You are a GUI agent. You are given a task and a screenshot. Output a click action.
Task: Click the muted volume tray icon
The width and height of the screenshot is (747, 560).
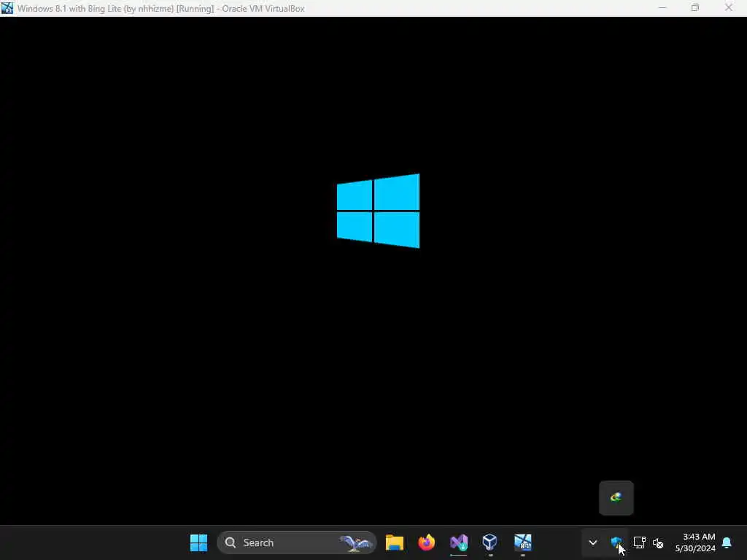[x=658, y=542]
